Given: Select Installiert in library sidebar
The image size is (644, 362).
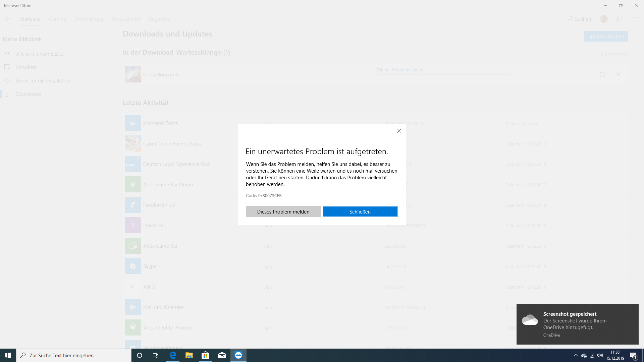Looking at the screenshot, I should 26,67.
